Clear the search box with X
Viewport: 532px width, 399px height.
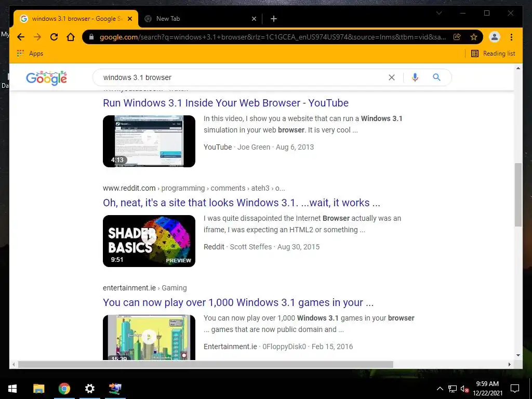click(392, 77)
